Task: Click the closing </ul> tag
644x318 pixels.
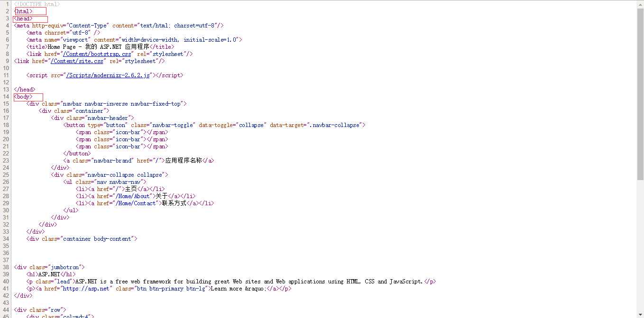Action: tap(71, 210)
